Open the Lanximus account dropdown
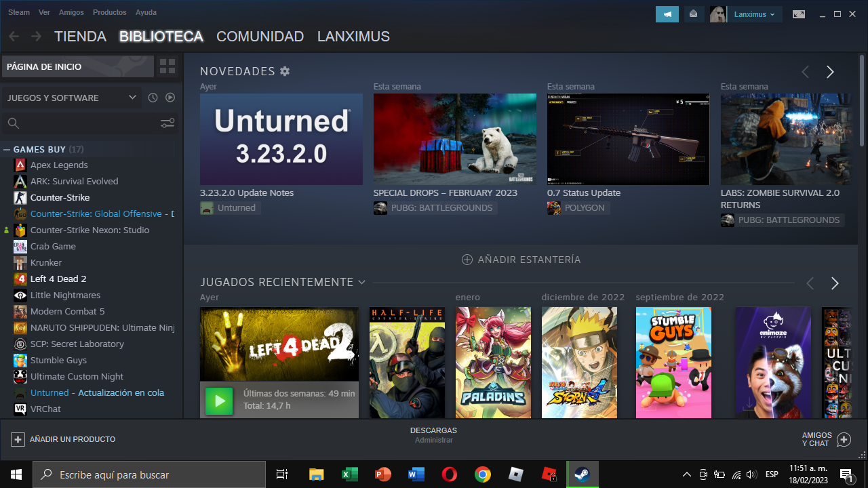The image size is (868, 488). click(x=755, y=14)
